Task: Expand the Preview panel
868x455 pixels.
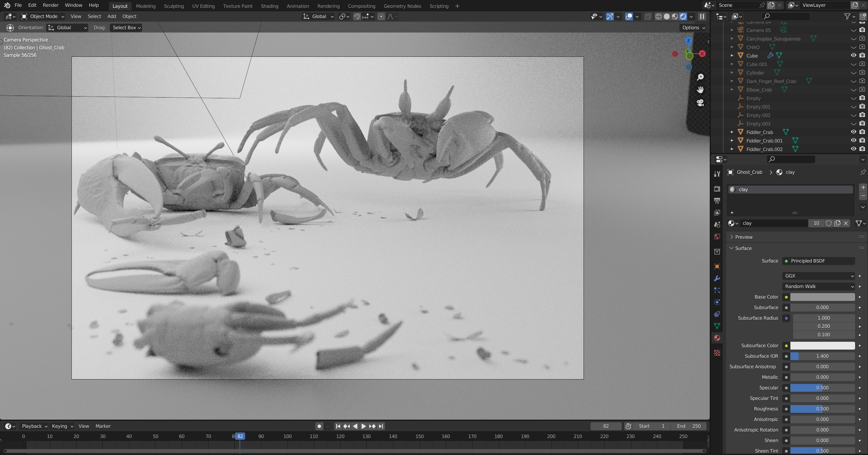Action: [x=744, y=237]
